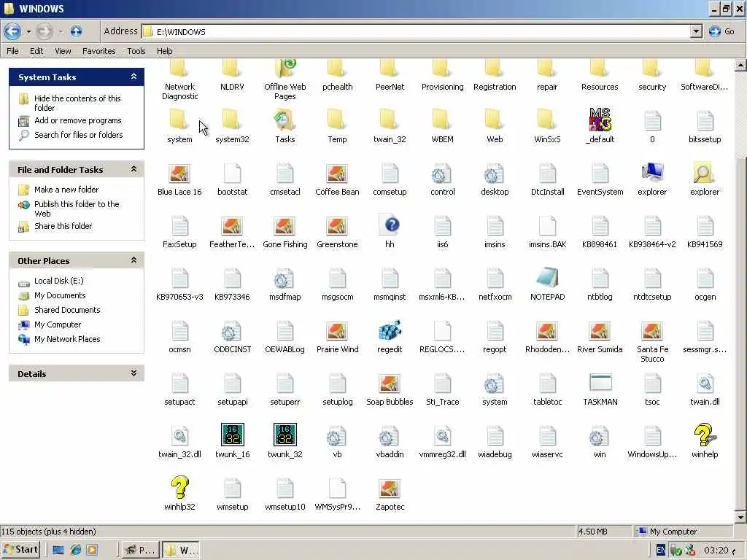The image size is (747, 560).
Task: Click the scrollbar up arrow
Action: [x=740, y=65]
